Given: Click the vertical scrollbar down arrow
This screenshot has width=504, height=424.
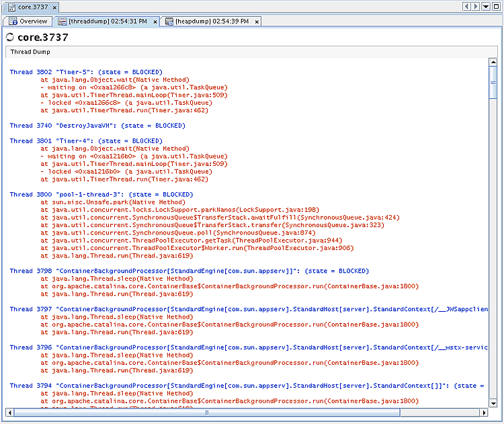Looking at the screenshot, I should pyautogui.click(x=493, y=402).
